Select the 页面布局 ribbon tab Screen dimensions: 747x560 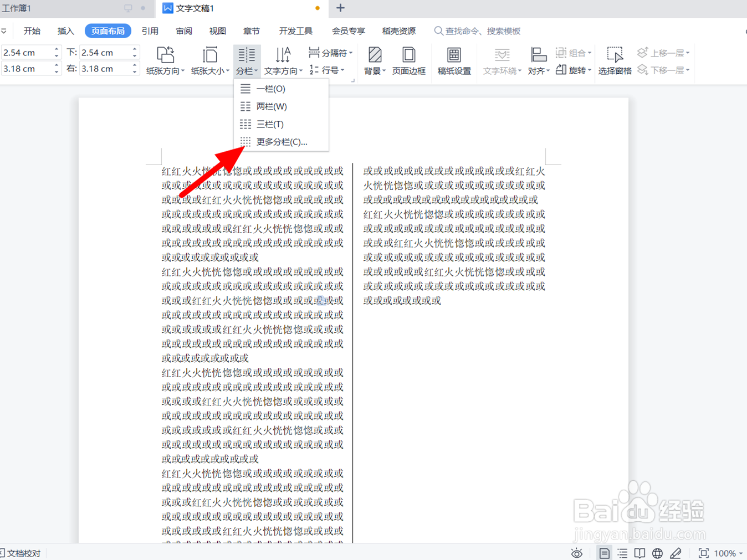tap(108, 31)
